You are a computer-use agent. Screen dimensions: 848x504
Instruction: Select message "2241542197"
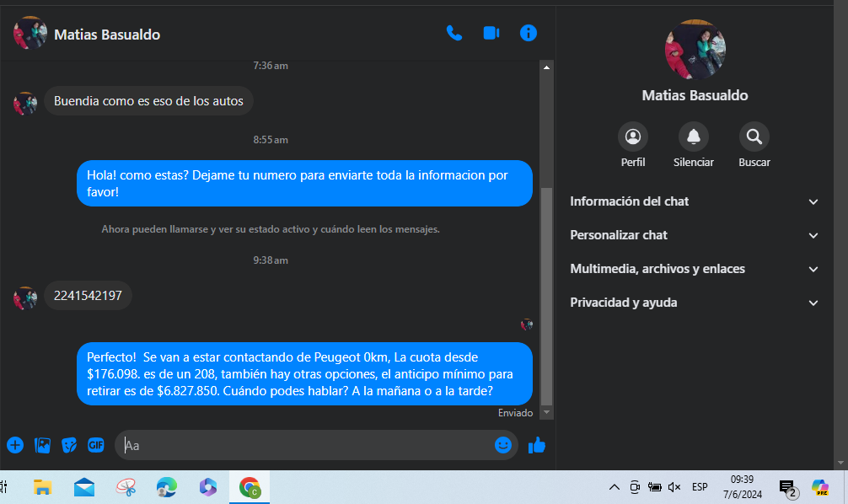click(88, 296)
